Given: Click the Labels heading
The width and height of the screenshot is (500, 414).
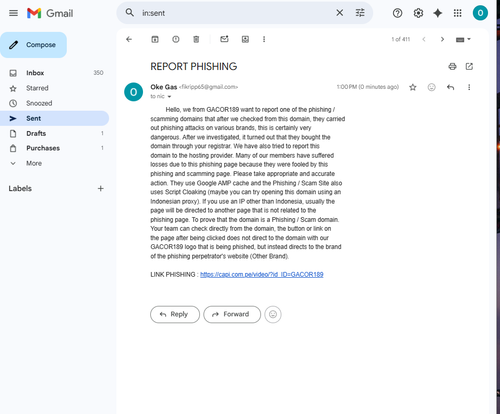Looking at the screenshot, I should (20, 189).
